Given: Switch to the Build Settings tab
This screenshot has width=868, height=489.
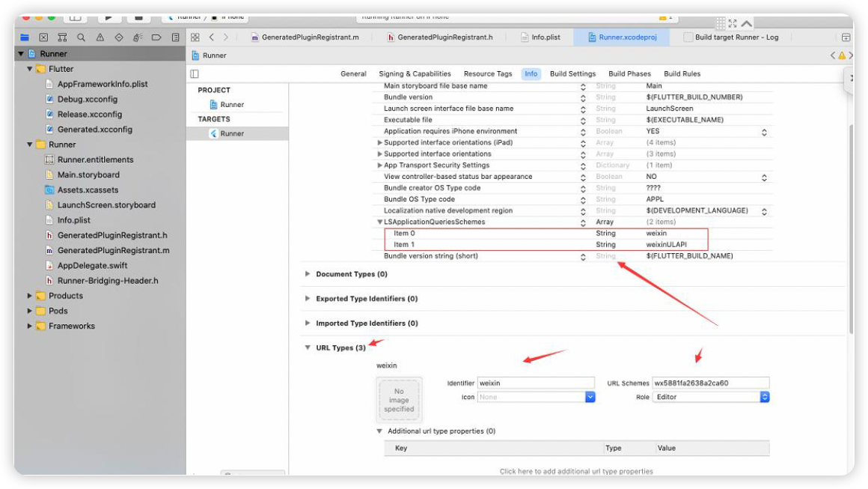Looking at the screenshot, I should (572, 74).
